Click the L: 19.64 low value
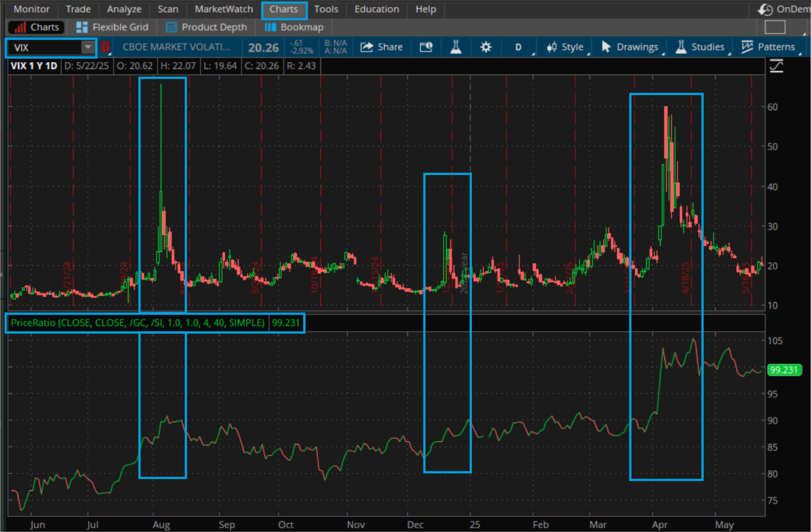This screenshot has height=532, width=811. point(220,66)
